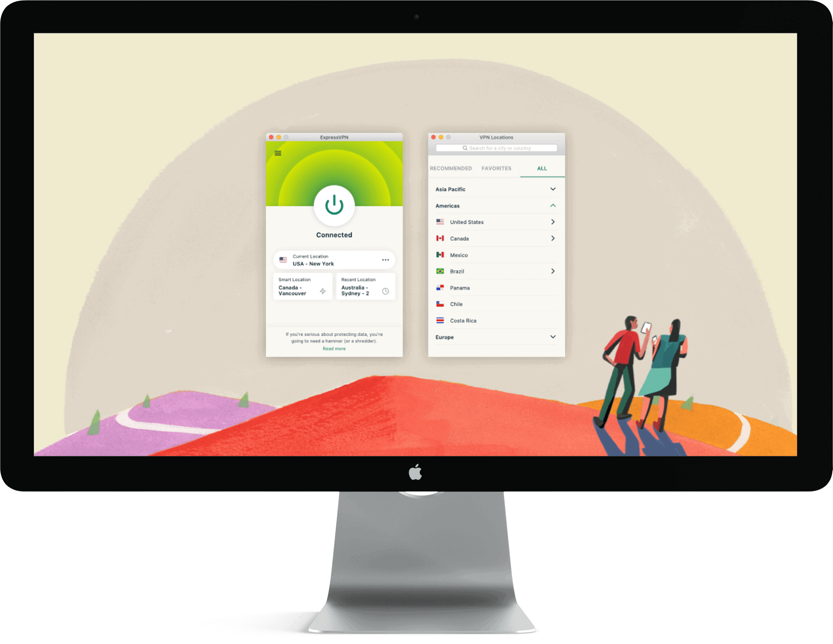Screen dimensions: 833x644
Task: Expand Brazil server locations
Action: [555, 271]
